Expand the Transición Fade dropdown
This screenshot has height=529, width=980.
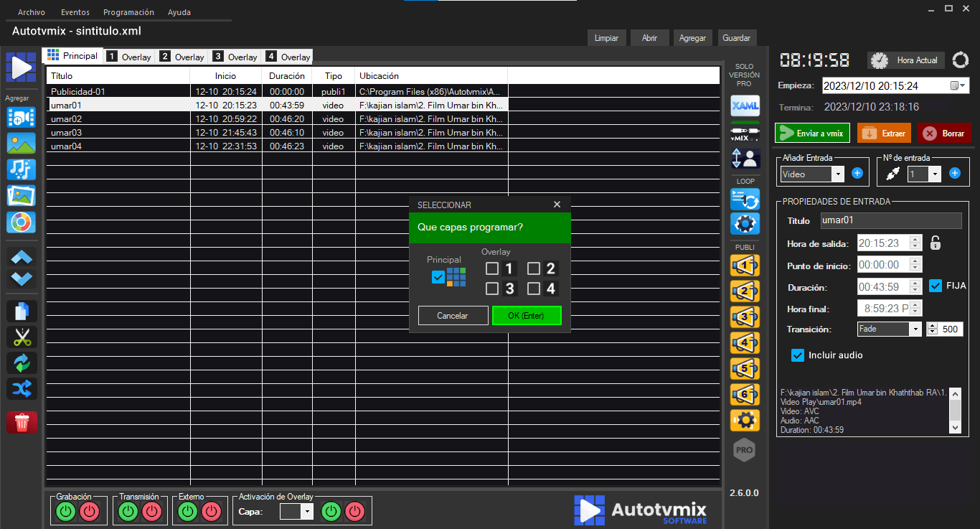(915, 329)
